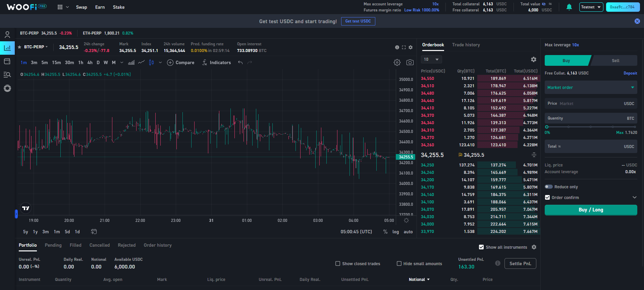Expand the Testnet network dropdown

coord(591,7)
